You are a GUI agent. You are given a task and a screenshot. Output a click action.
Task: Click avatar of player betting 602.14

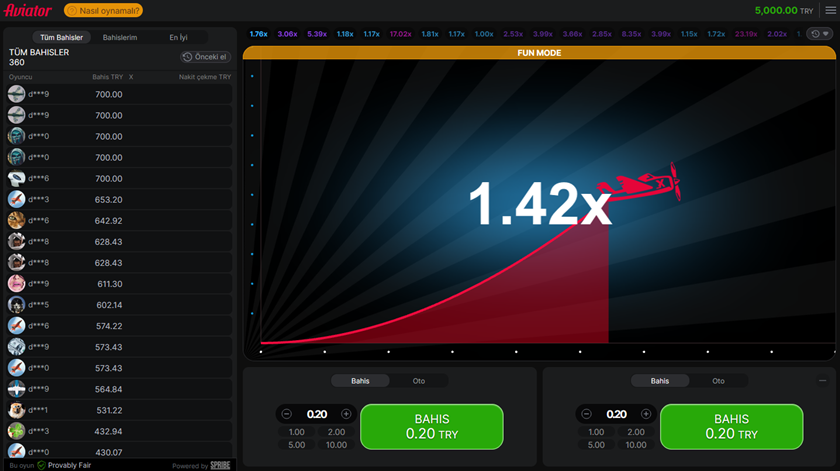pos(16,304)
